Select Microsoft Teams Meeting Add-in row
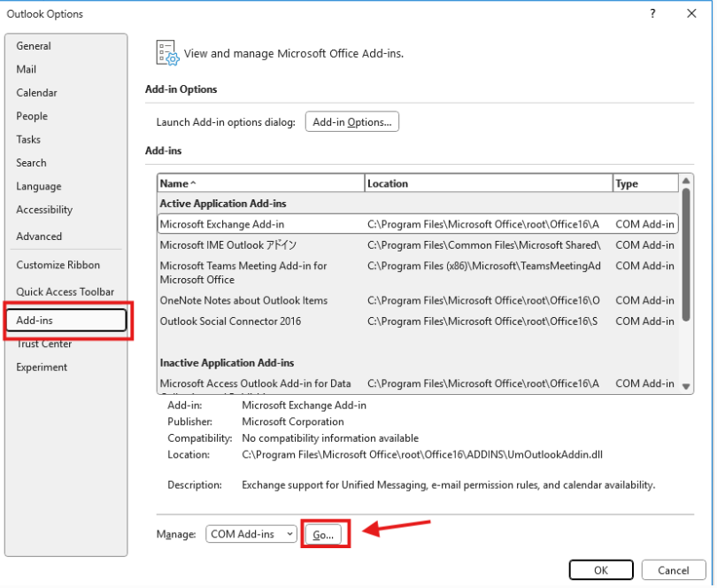This screenshot has height=588, width=717. tap(418, 273)
